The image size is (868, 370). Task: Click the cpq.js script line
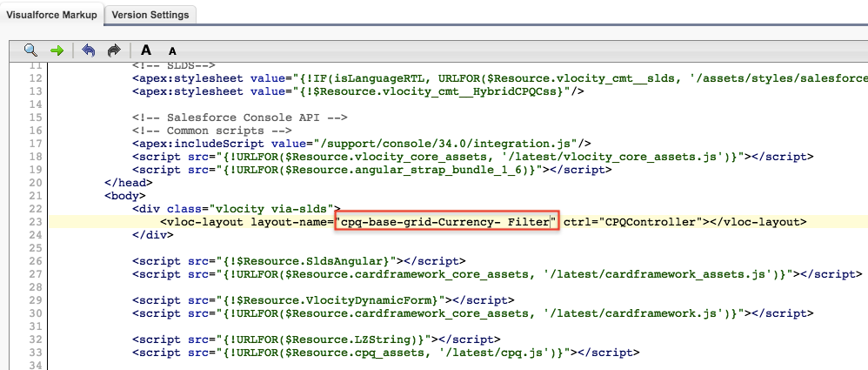click(386, 353)
